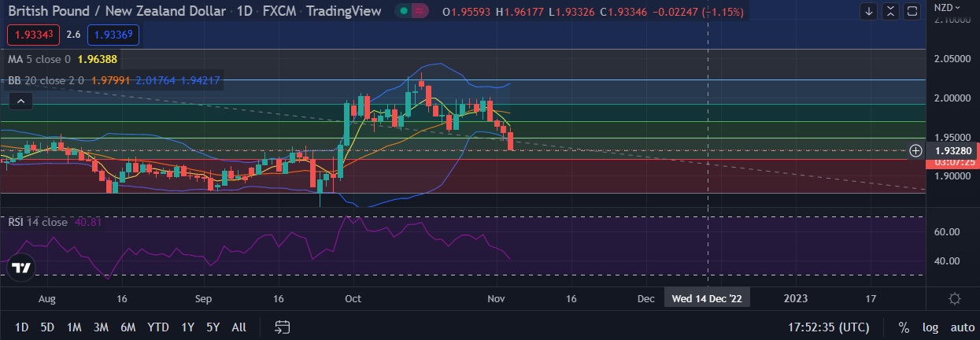This screenshot has height=340, width=980.
Task: Click the MA value 1.96388
Action: [98, 59]
